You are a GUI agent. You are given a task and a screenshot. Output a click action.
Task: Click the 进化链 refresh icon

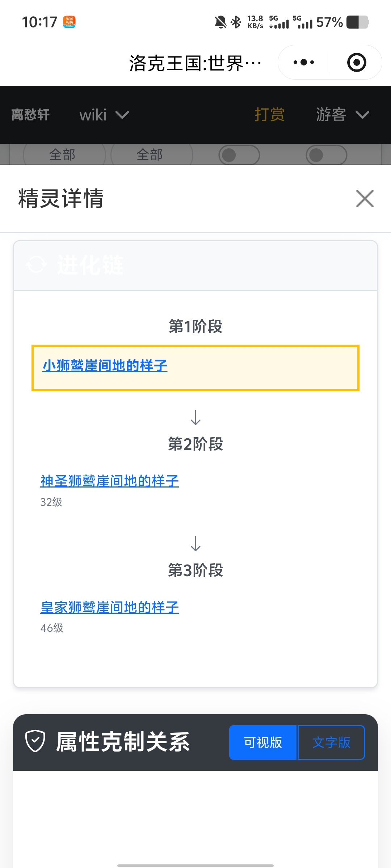pos(36,265)
